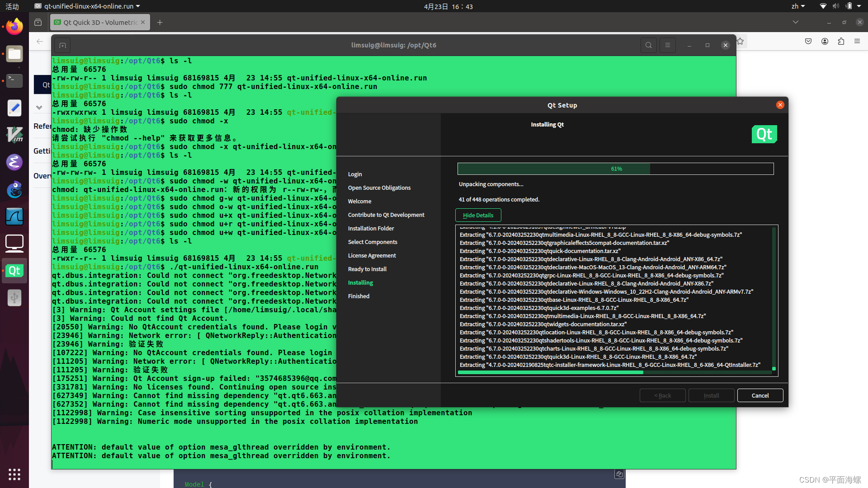Collapse the log with Hide Details
The width and height of the screenshot is (868, 488).
pos(478,215)
